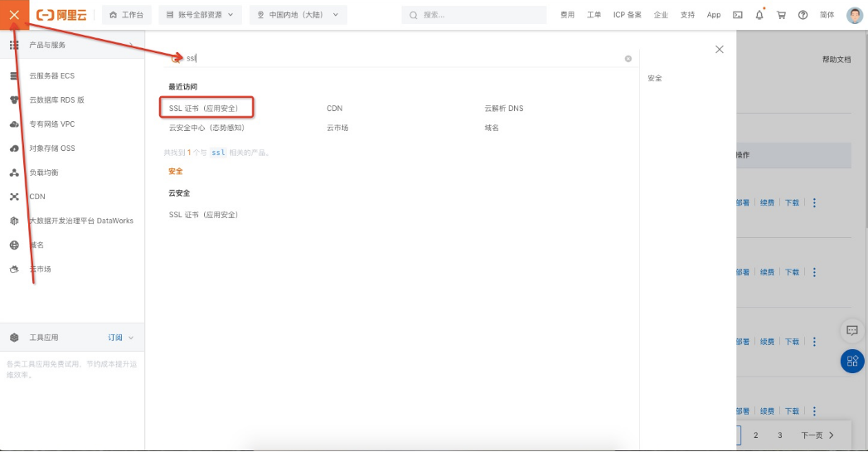Open 大数据开发治理平台 DataWorks
Screen dimensions: 868x452
80,221
